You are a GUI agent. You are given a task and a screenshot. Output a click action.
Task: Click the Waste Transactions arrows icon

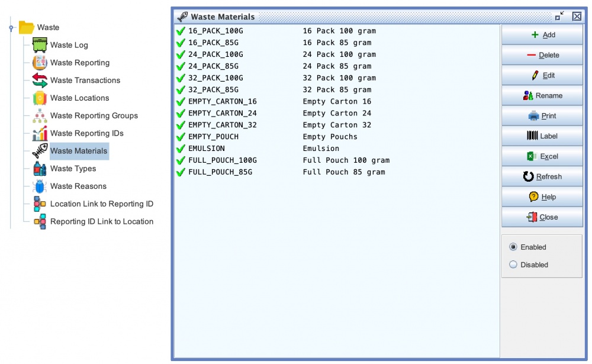coord(40,80)
